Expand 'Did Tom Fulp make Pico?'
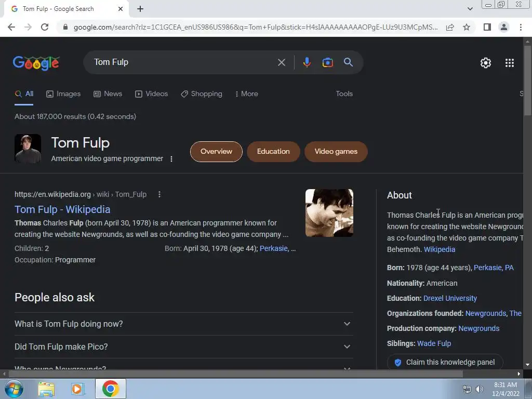Image resolution: width=532 pixels, height=399 pixels. pos(183,347)
